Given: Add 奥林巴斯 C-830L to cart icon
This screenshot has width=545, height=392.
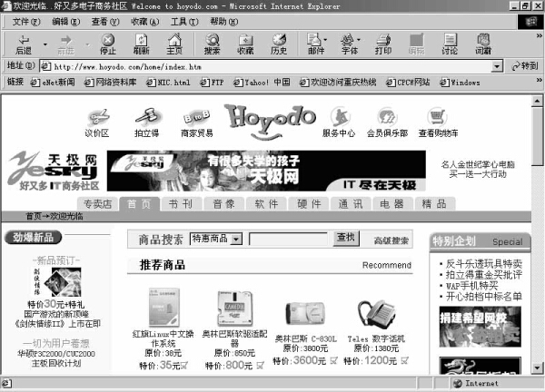Looking at the screenshot, I should [x=333, y=361].
